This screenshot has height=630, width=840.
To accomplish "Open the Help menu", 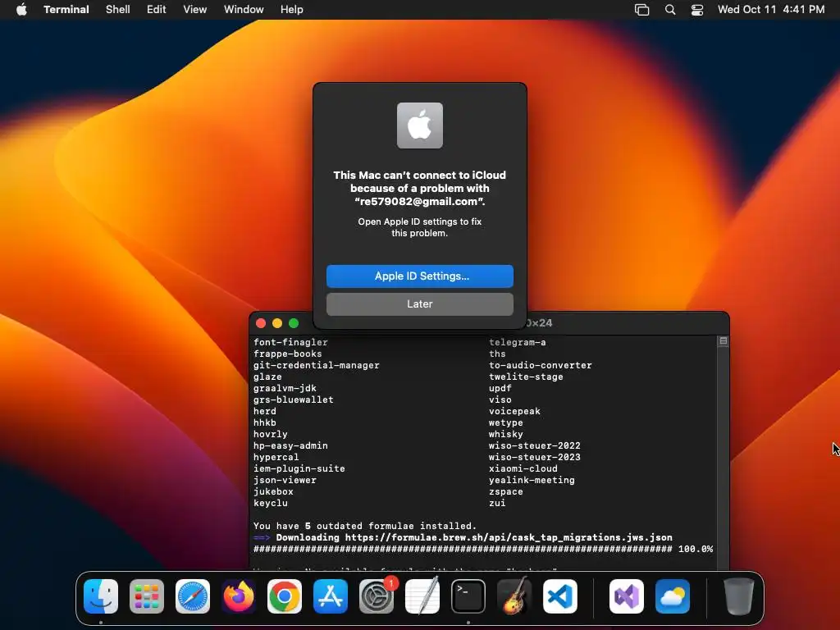I will 292,10.
